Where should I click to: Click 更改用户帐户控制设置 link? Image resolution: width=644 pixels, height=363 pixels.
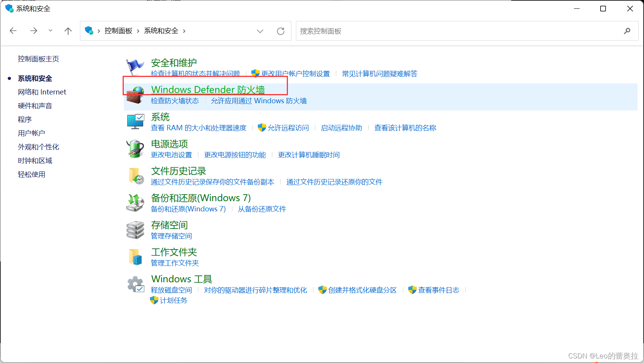point(296,74)
